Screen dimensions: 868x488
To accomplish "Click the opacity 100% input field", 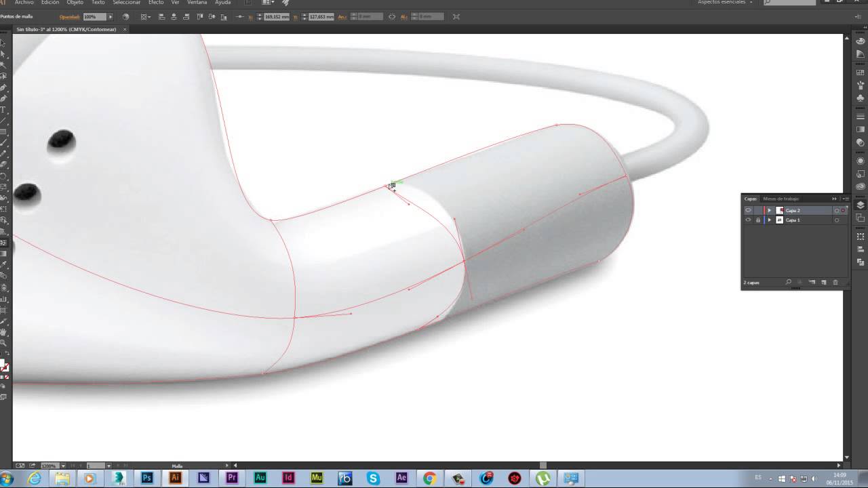I will (x=94, y=16).
